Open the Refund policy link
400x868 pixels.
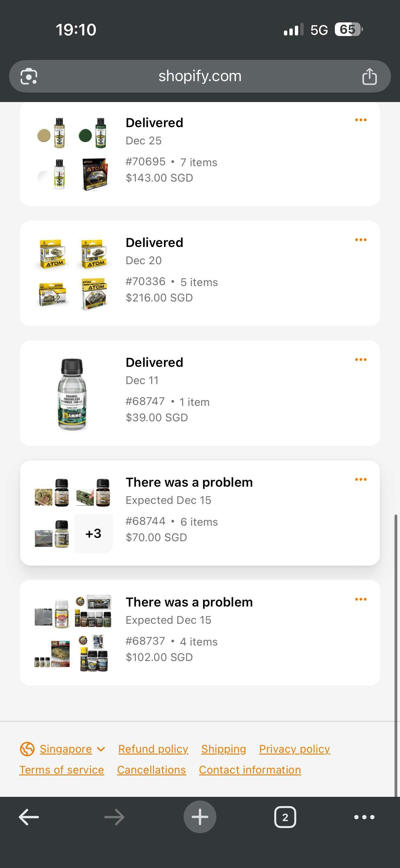point(153,749)
